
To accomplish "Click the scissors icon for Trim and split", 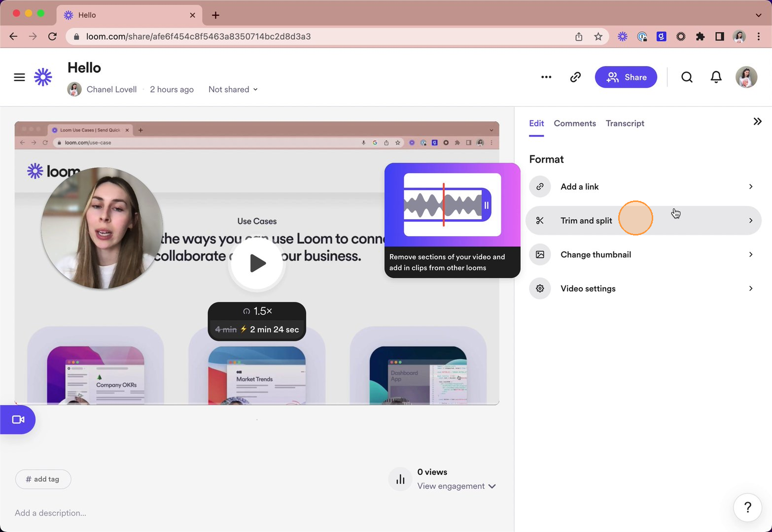I will tap(540, 221).
